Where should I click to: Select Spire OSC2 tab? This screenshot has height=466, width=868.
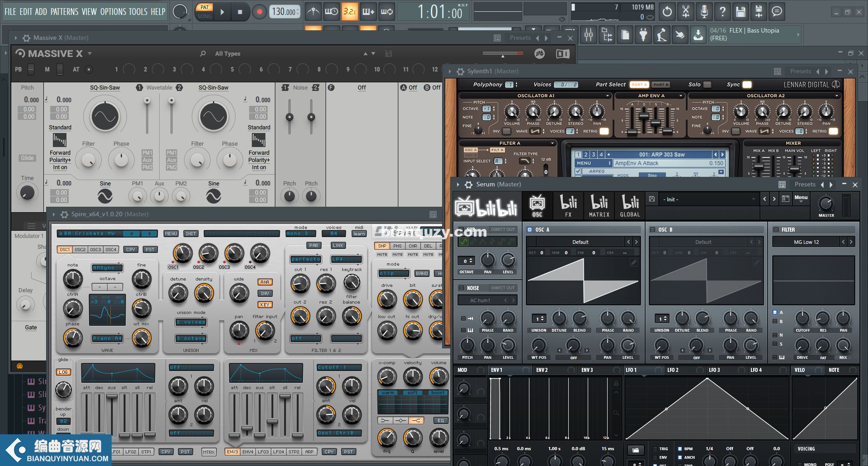[80, 249]
